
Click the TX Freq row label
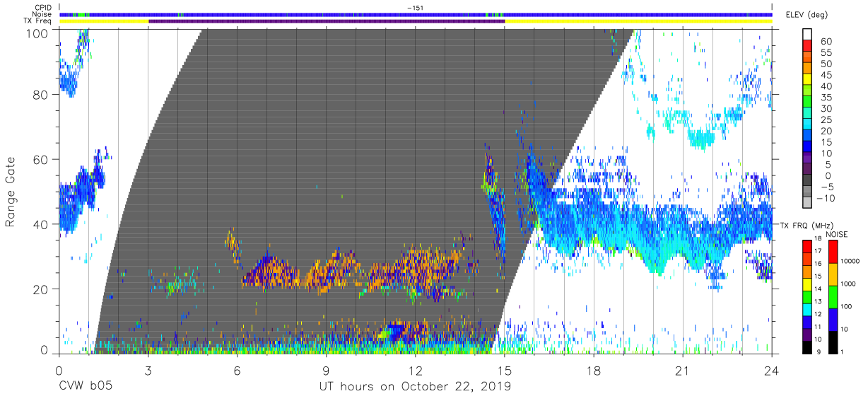coord(38,21)
